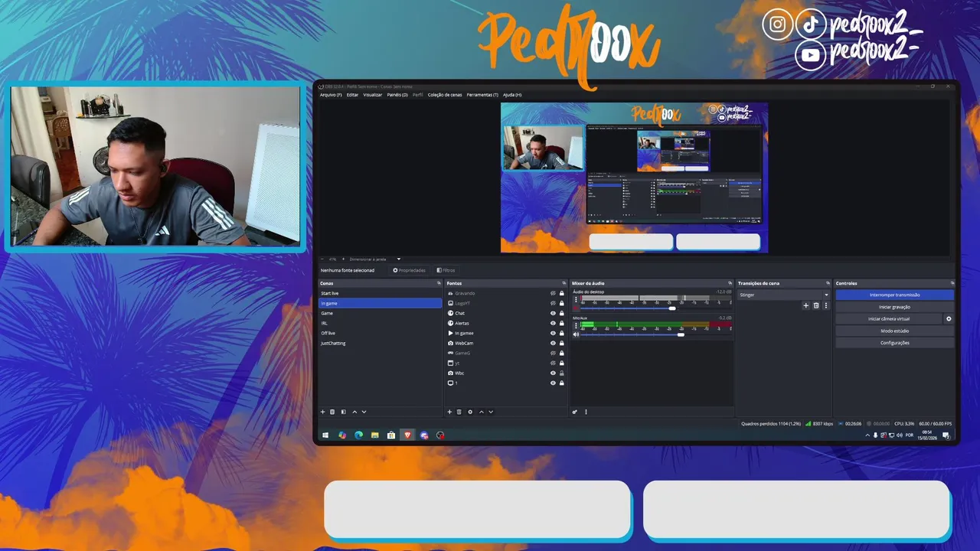
Task: Open Editar menu
Action: [352, 95]
